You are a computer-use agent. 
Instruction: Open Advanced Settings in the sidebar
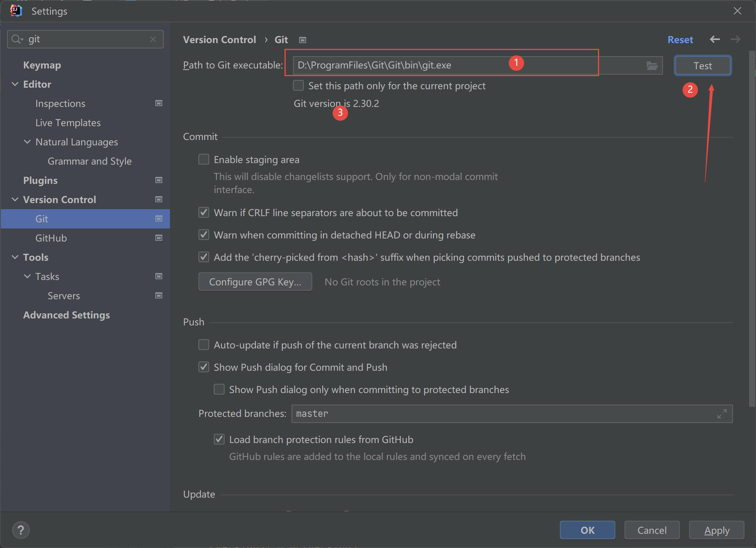click(x=67, y=315)
